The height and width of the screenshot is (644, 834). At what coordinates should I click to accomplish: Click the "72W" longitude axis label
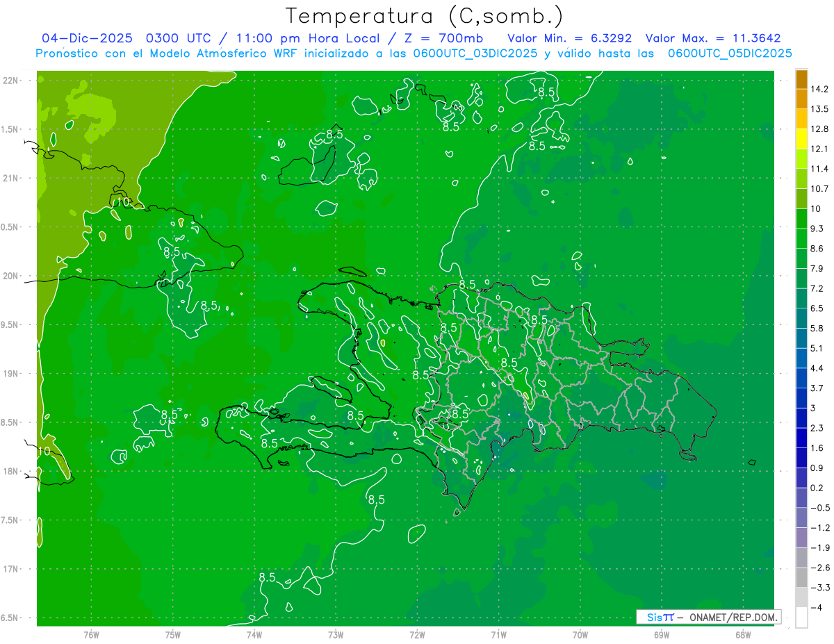pyautogui.click(x=417, y=634)
